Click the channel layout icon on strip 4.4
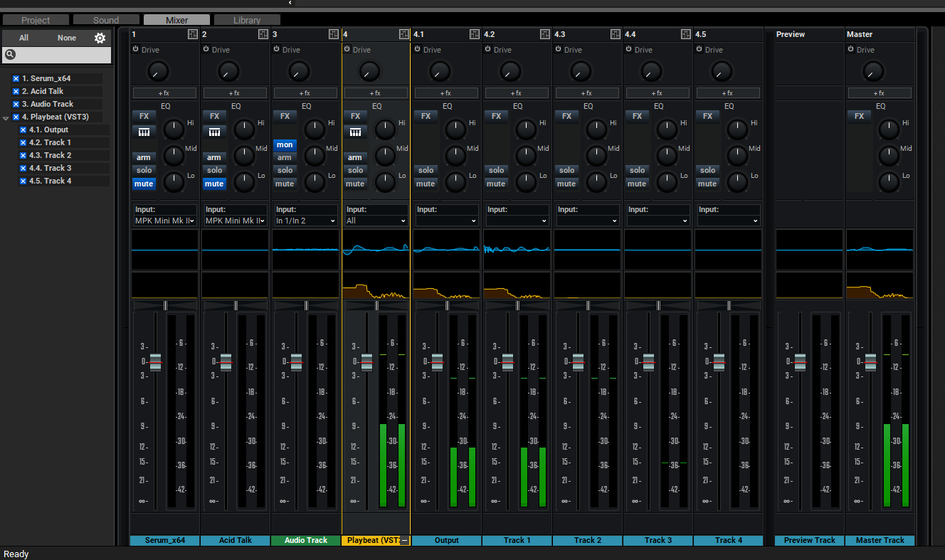945x560 pixels. (686, 34)
